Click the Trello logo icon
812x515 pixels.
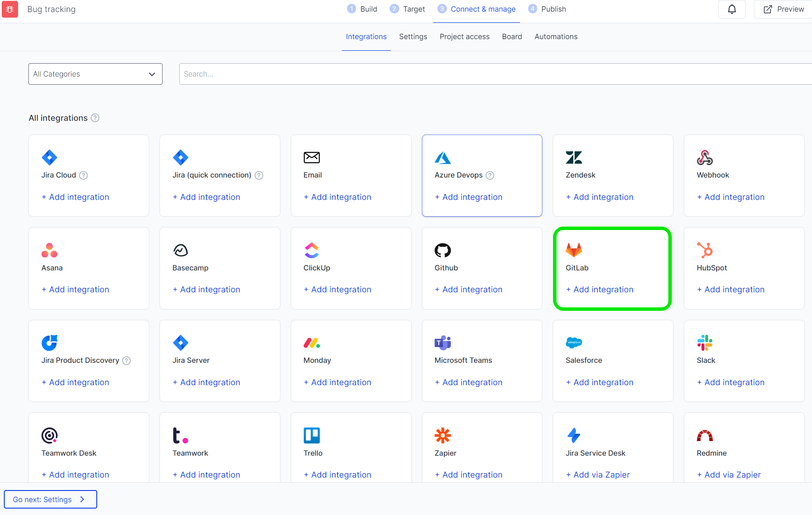(x=312, y=435)
